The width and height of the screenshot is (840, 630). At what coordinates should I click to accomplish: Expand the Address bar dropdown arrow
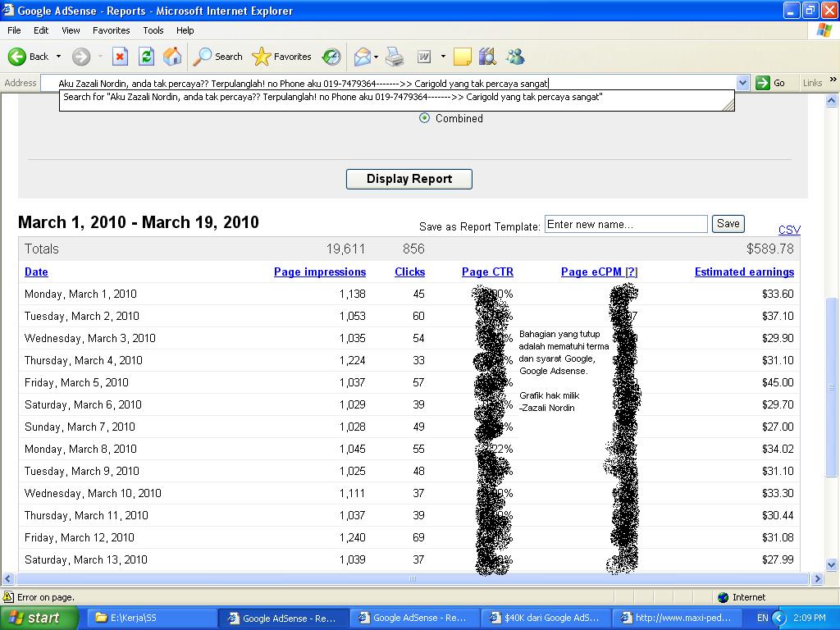pos(742,83)
